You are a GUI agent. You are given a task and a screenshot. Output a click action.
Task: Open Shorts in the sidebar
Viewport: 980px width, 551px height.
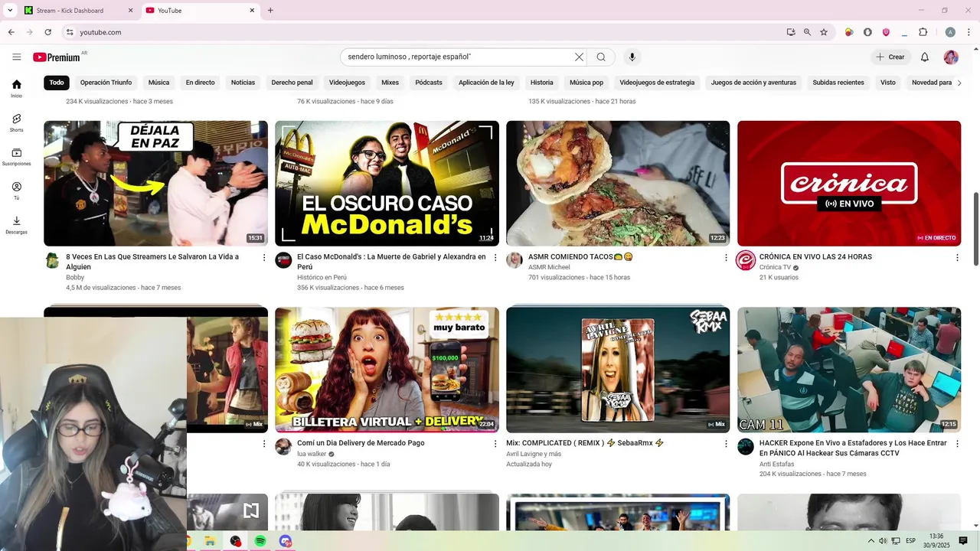(x=16, y=123)
